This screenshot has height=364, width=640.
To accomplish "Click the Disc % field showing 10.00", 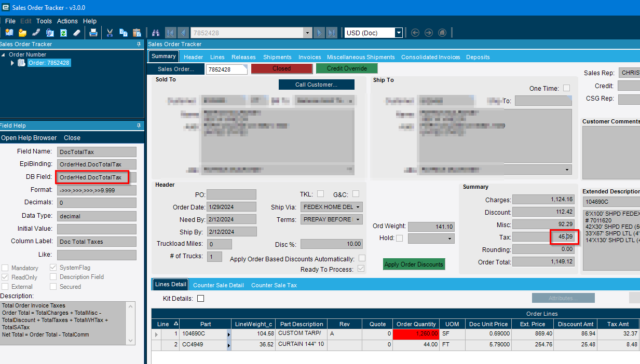I will pyautogui.click(x=331, y=244).
